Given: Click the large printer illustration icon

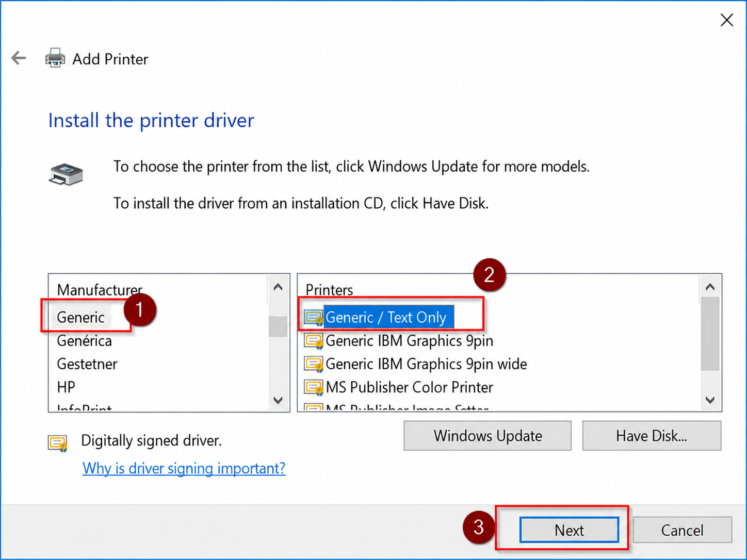Looking at the screenshot, I should tap(66, 174).
